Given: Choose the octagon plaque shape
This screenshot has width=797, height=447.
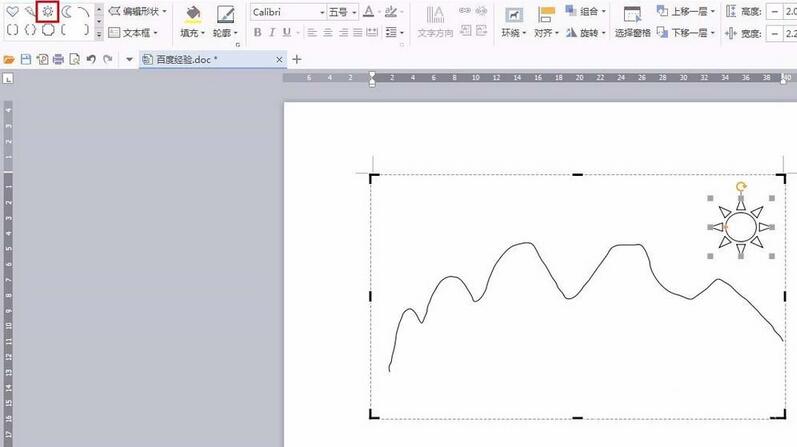Looking at the screenshot, I should [48, 30].
